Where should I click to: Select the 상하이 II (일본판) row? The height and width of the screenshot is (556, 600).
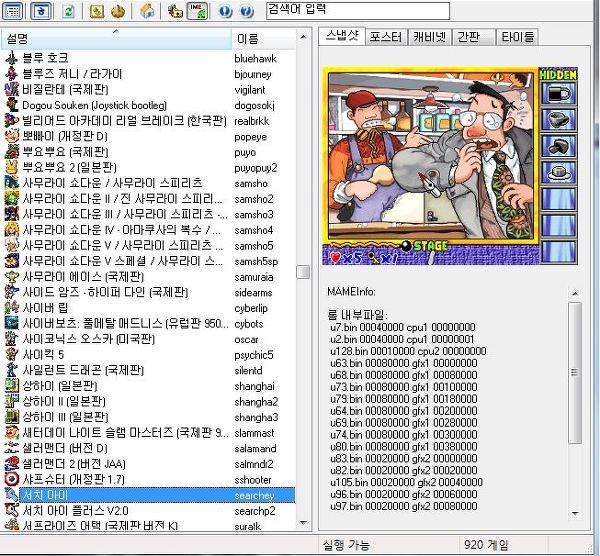(x=149, y=402)
